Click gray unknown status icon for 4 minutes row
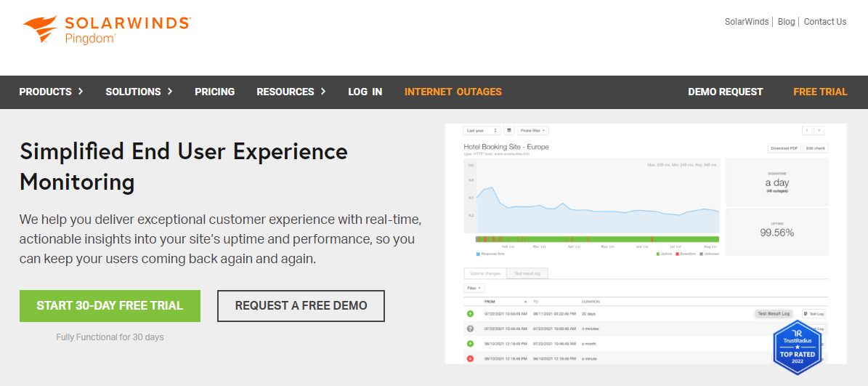This screenshot has width=868, height=386. click(471, 329)
